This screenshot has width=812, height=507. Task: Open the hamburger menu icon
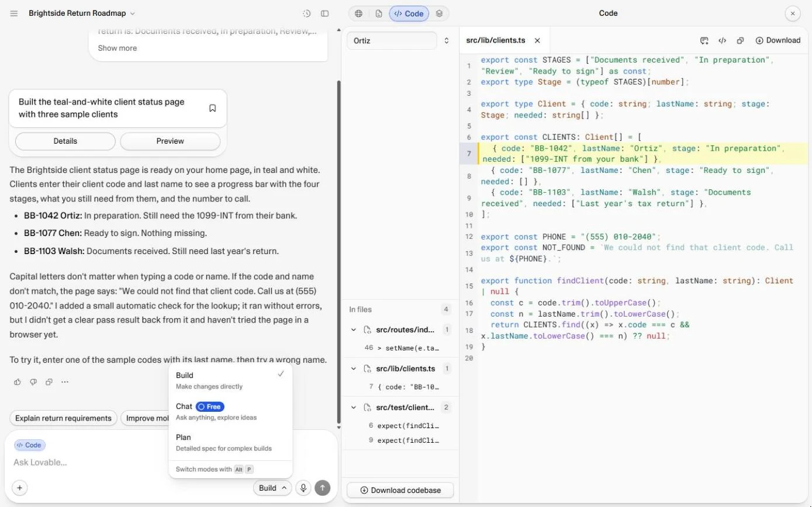14,13
